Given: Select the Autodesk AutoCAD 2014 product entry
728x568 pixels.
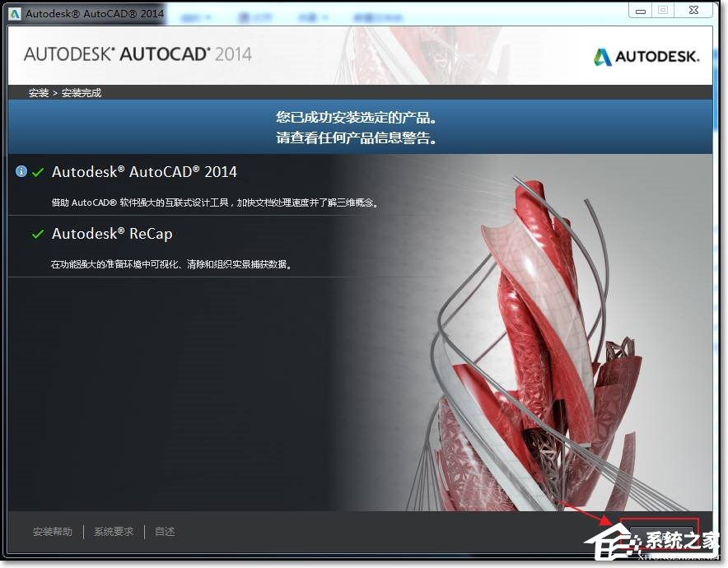Looking at the screenshot, I should pyautogui.click(x=145, y=171).
